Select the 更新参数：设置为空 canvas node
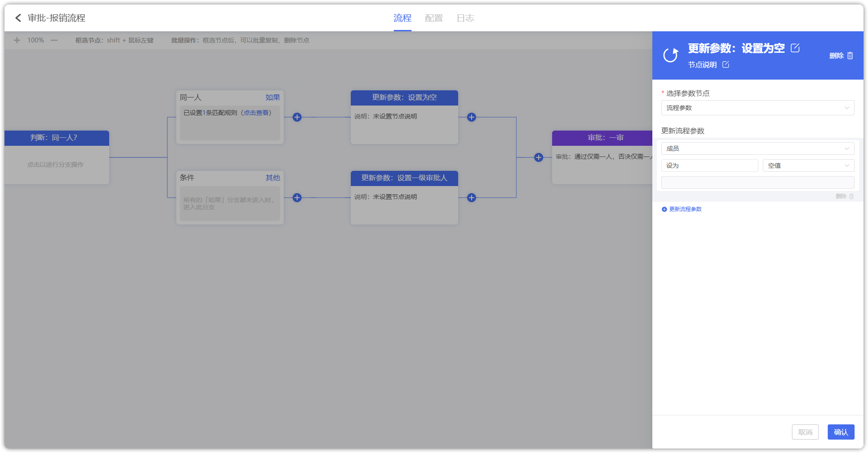This screenshot has width=868, height=453. 404,117
